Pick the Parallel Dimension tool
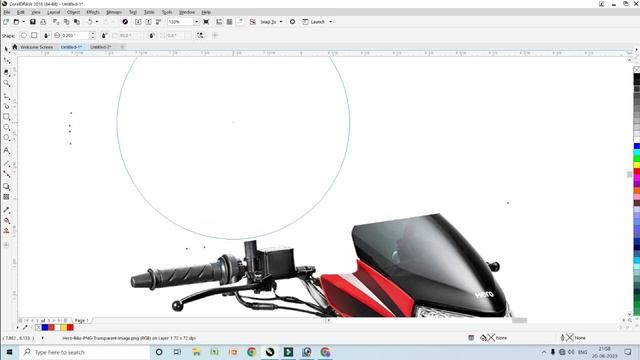The image size is (640, 360). point(7,164)
